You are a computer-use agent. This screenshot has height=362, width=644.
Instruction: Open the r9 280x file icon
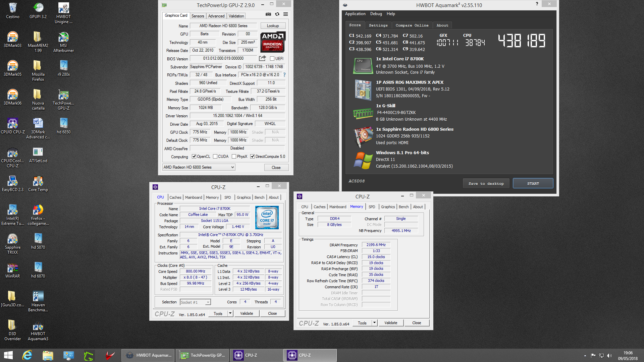[x=63, y=68]
